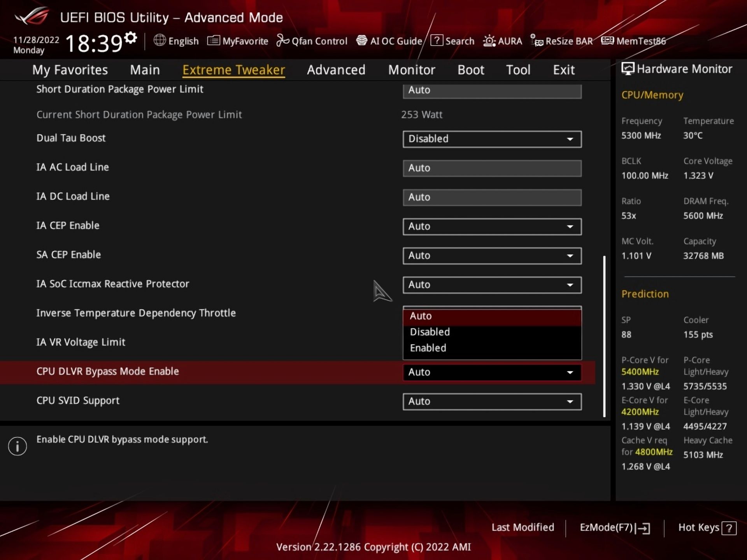Open Qfan Control fan icon
This screenshot has width=747, height=560.
283,40
